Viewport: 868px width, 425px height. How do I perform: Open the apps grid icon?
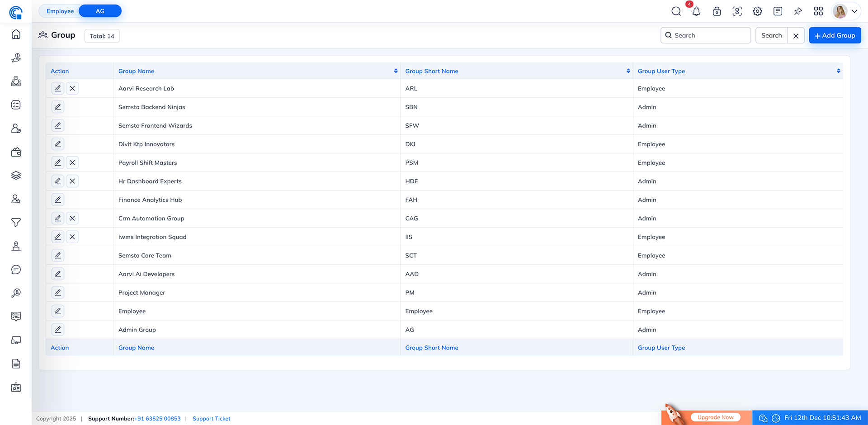(818, 11)
